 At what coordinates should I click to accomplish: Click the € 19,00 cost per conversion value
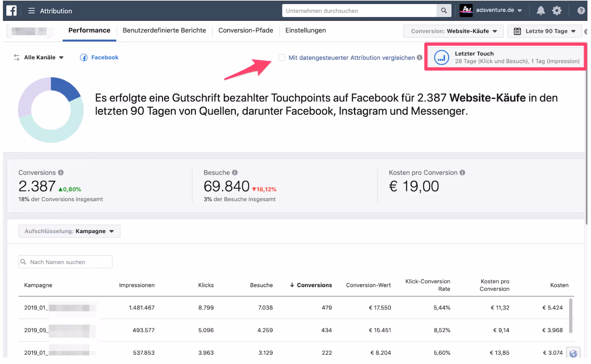(x=414, y=186)
